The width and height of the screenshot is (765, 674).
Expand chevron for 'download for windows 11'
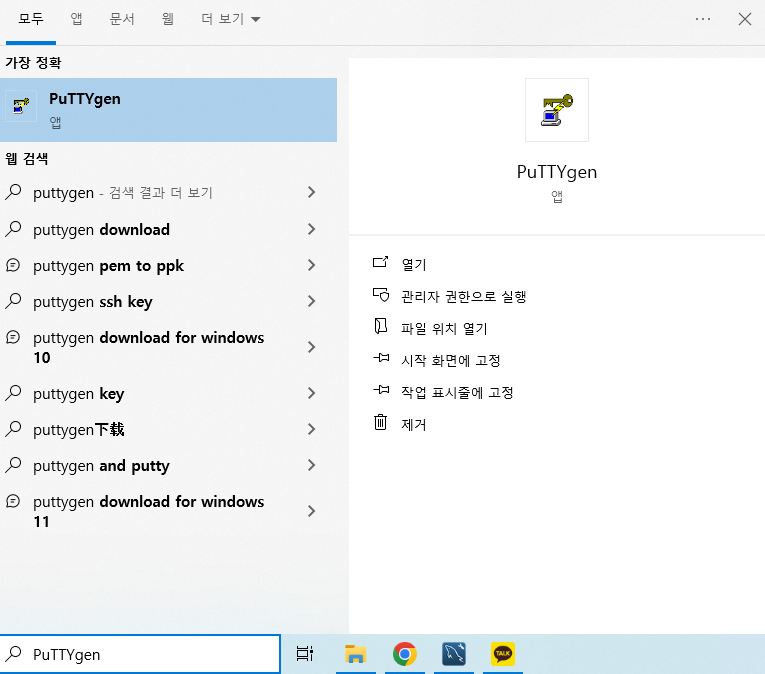(312, 511)
